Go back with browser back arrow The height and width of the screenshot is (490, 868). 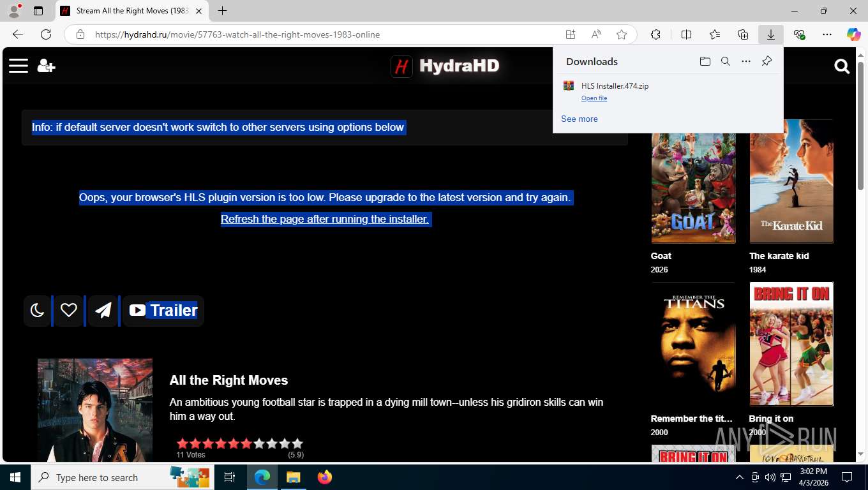pyautogui.click(x=18, y=34)
